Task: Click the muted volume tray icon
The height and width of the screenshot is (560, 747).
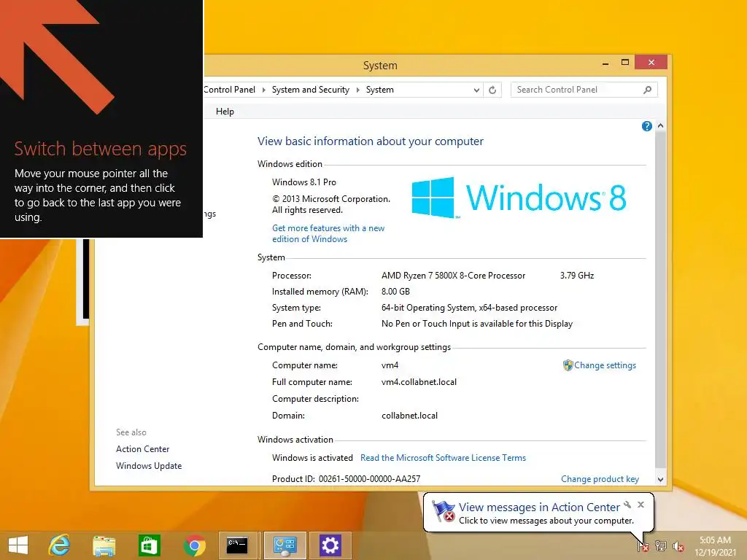Action: pos(678,546)
